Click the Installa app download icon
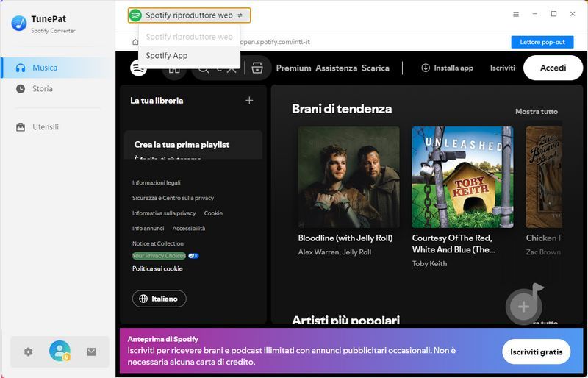This screenshot has width=588, height=378. click(426, 68)
